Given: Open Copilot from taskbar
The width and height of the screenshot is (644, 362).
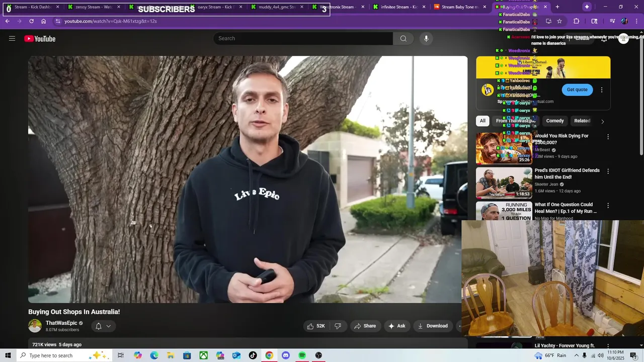Looking at the screenshot, I should tap(138, 355).
